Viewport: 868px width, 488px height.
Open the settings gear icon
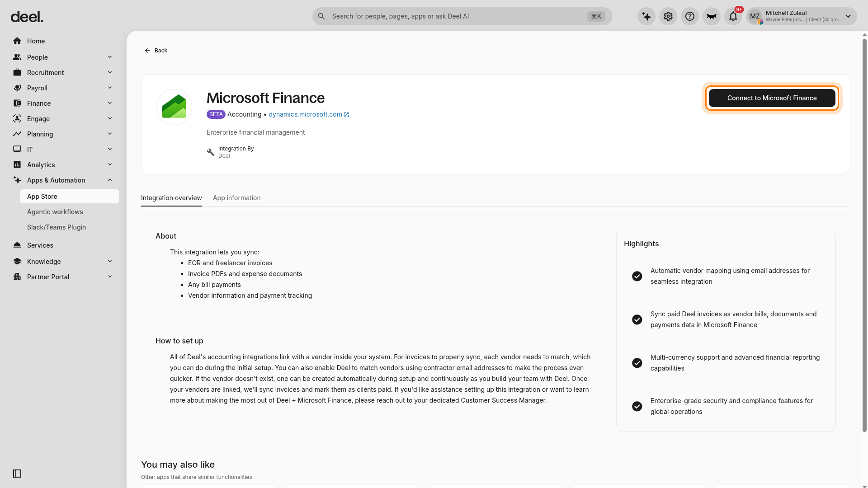(x=668, y=16)
